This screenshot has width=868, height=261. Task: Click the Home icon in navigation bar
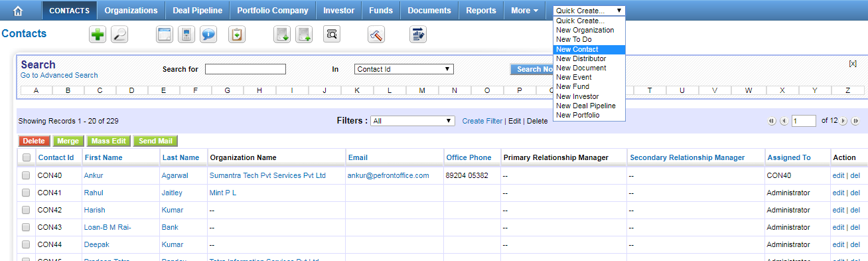pyautogui.click(x=18, y=11)
